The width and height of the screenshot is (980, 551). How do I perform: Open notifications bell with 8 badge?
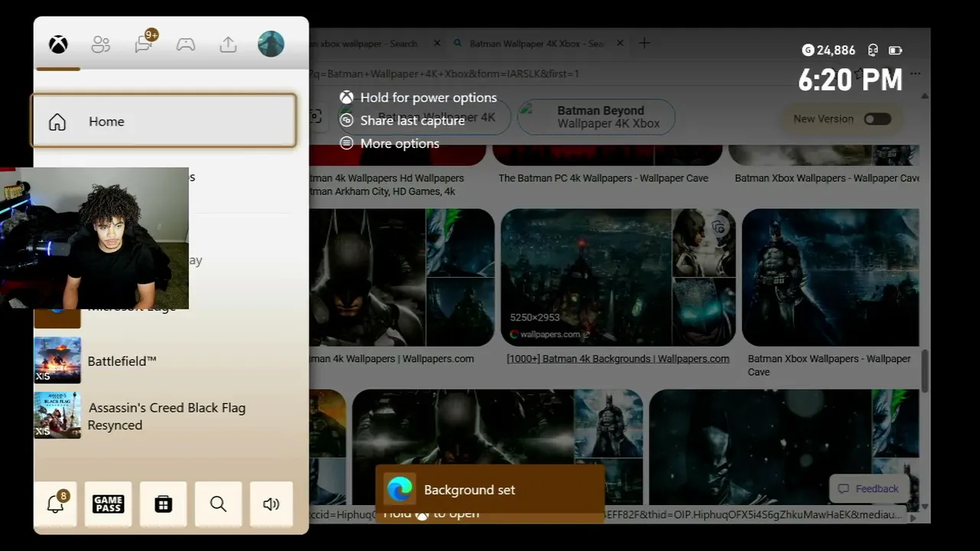pyautogui.click(x=56, y=504)
